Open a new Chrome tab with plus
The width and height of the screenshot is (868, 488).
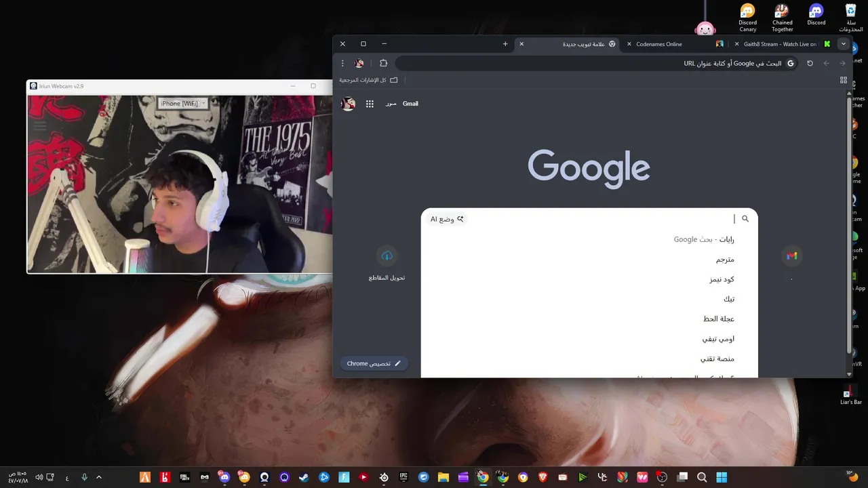[x=505, y=44]
